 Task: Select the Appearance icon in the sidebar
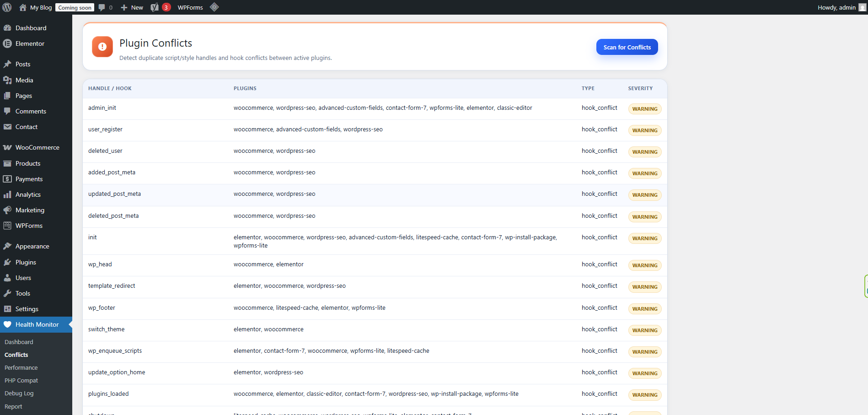pyautogui.click(x=8, y=246)
